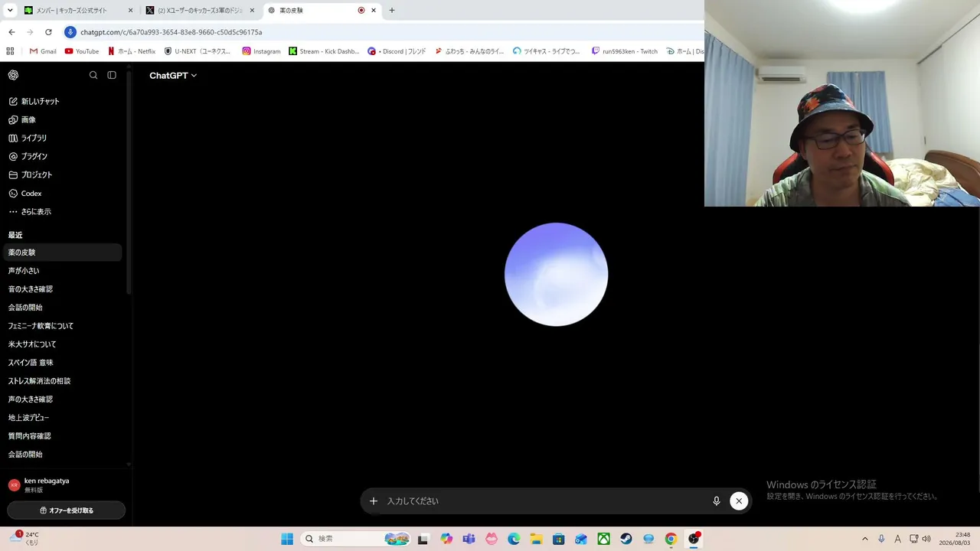This screenshot has width=980, height=551.
Task: Expand さらに表示 in the sidebar
Action: (63, 211)
